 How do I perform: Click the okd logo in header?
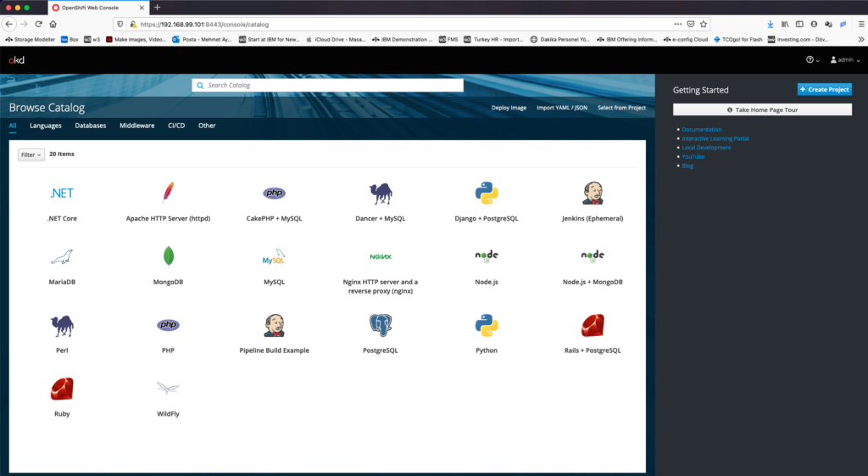pyautogui.click(x=17, y=60)
